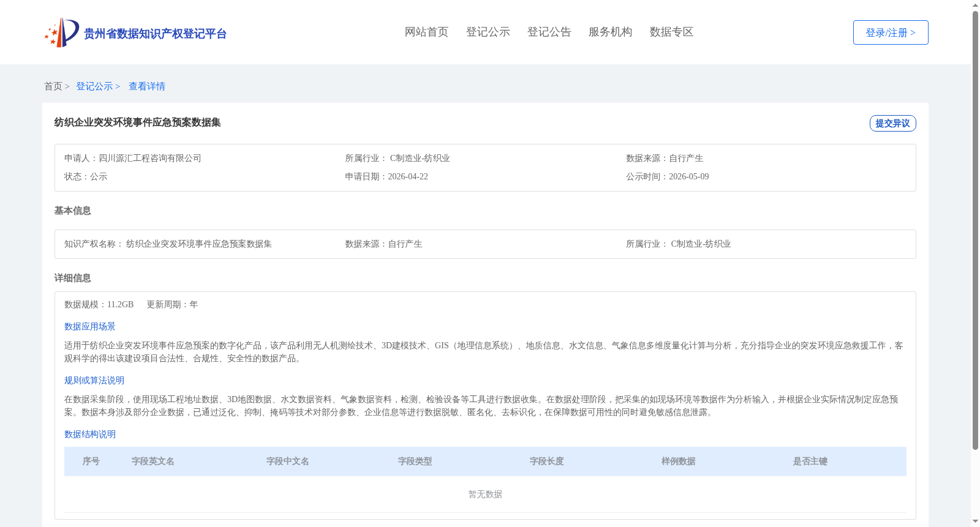Go to 登记公告 in the navigation
The height and width of the screenshot is (527, 980).
[x=549, y=32]
